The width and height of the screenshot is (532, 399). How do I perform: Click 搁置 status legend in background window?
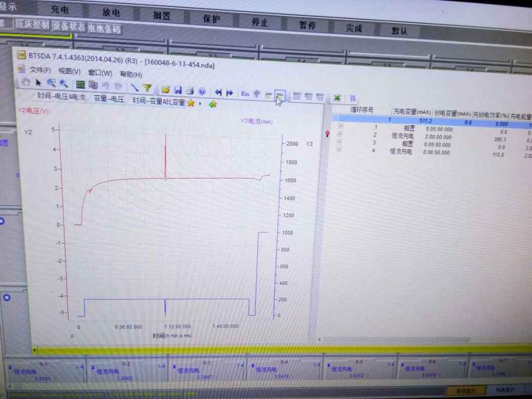click(161, 15)
